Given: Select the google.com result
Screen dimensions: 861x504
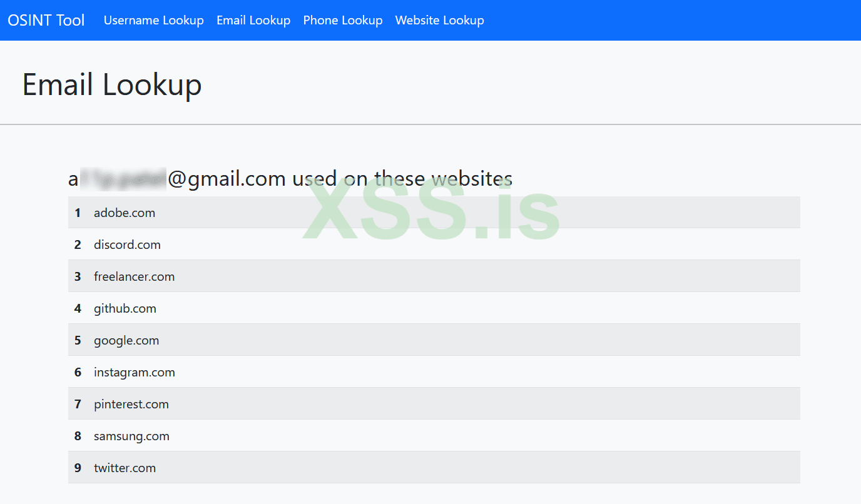Looking at the screenshot, I should click(x=434, y=340).
